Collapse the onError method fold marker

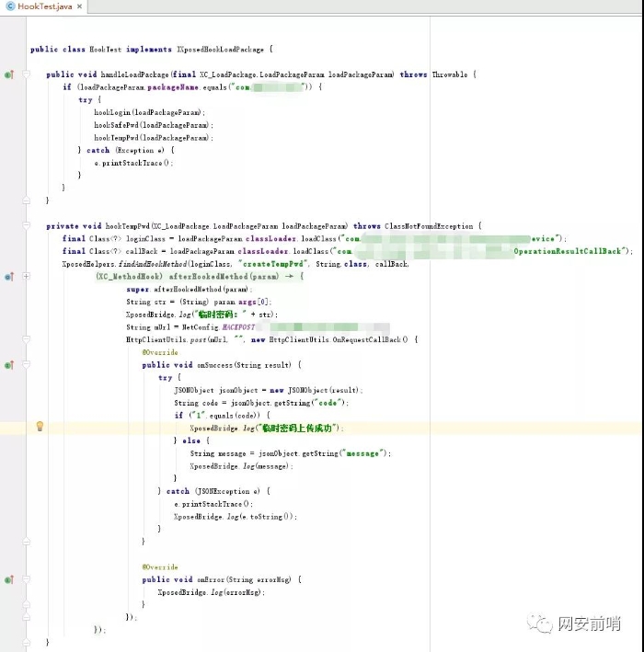tap(26, 579)
